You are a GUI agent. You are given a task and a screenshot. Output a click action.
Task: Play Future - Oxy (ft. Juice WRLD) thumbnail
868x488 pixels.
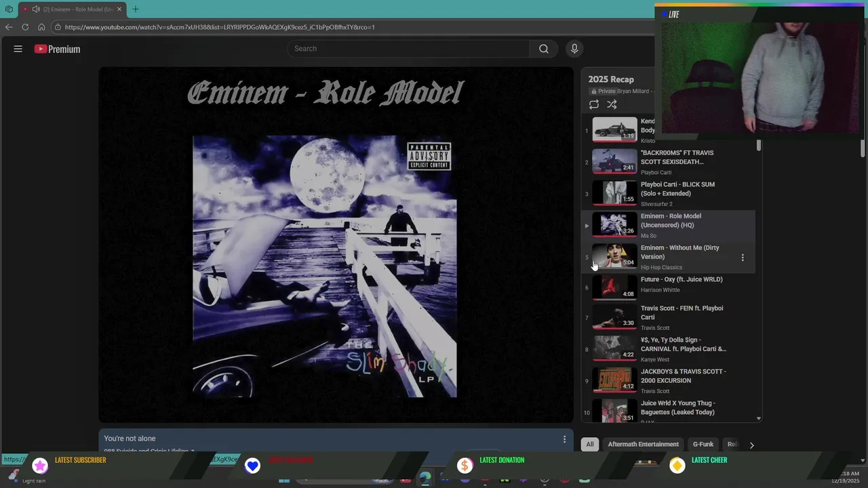pos(615,288)
